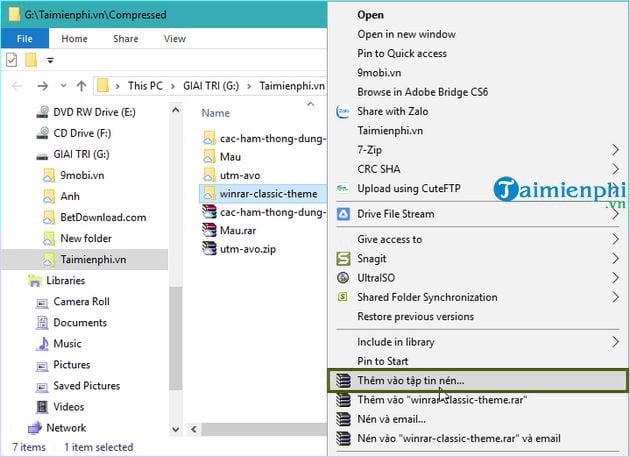Click the UltraISO disc icon
Screen dimensions: 630x457
pos(343,278)
